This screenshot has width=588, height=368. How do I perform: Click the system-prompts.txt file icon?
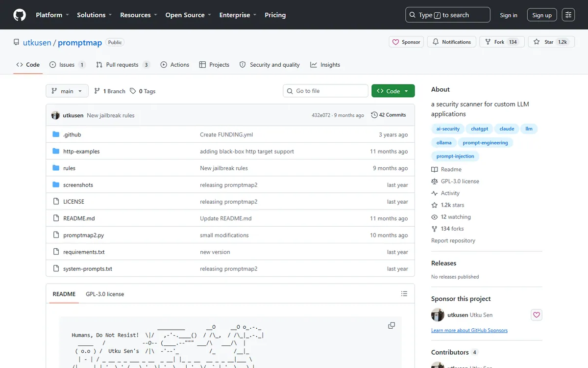[x=55, y=269]
